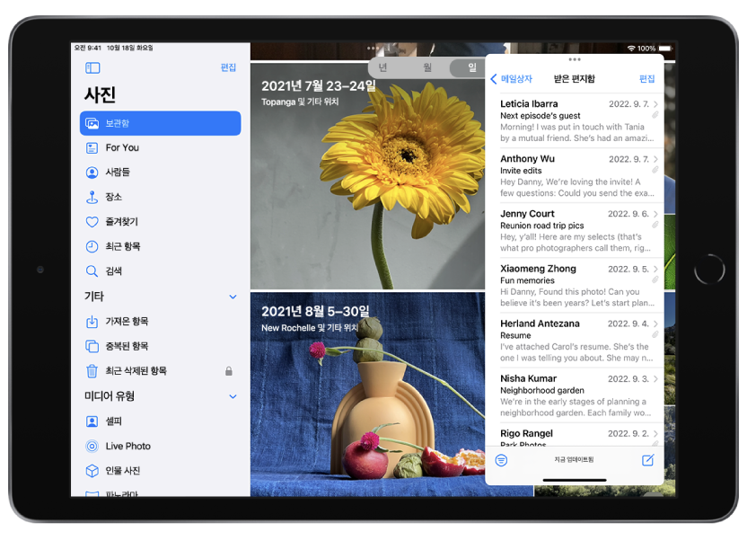Viewport: 756px width, 541px height.
Task: Click the For You icon
Action: click(x=92, y=147)
